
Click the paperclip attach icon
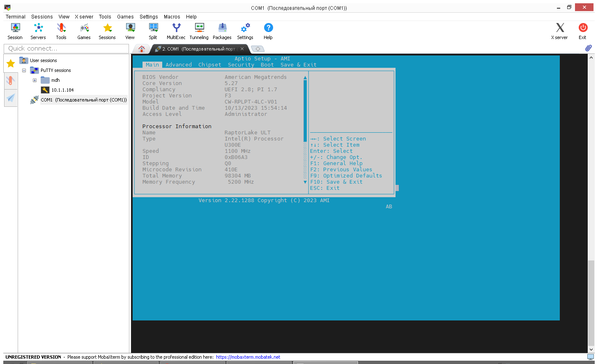click(589, 48)
